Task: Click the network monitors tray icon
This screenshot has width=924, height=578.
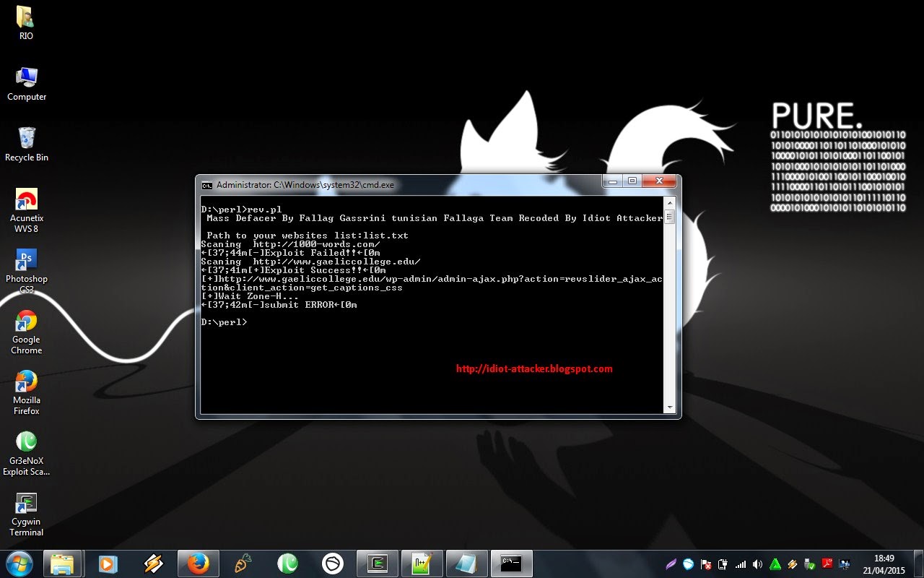Action: [x=845, y=564]
